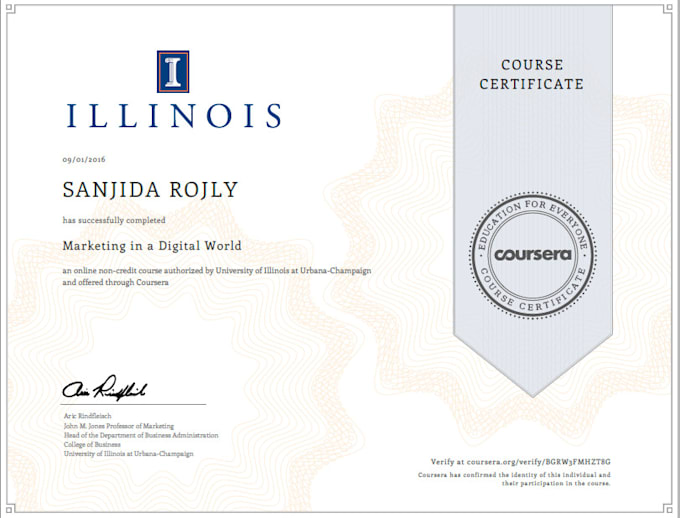Click 'Coursera has confirmed the identity' text
The height and width of the screenshot is (518, 680).
click(514, 475)
